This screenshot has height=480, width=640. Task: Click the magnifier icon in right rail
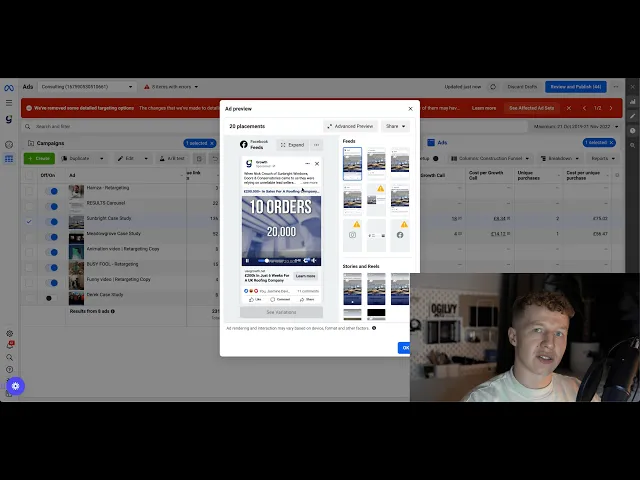(633, 145)
